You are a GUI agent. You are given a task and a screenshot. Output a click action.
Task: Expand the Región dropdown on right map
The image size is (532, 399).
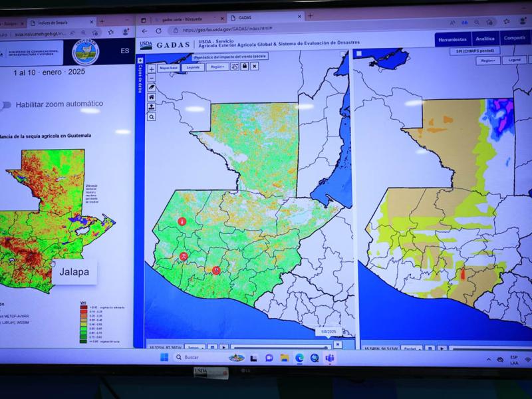(x=487, y=60)
